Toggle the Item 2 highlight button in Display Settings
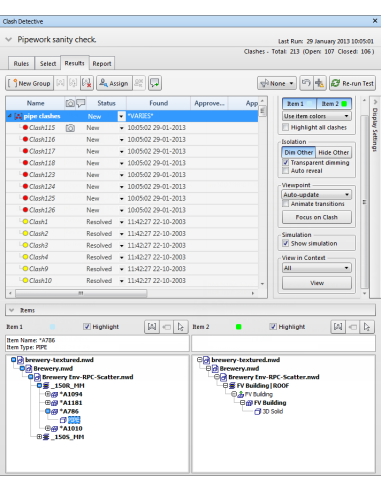Screen dimensions: 381x492 tap(334, 104)
